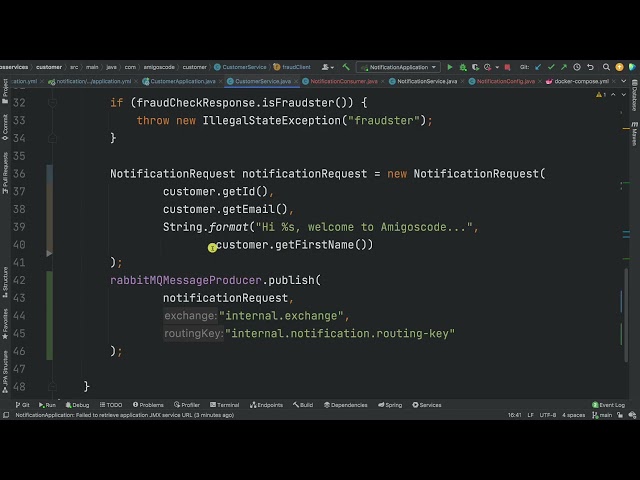Open the Services tool window
The image size is (640, 480).
(x=427, y=405)
